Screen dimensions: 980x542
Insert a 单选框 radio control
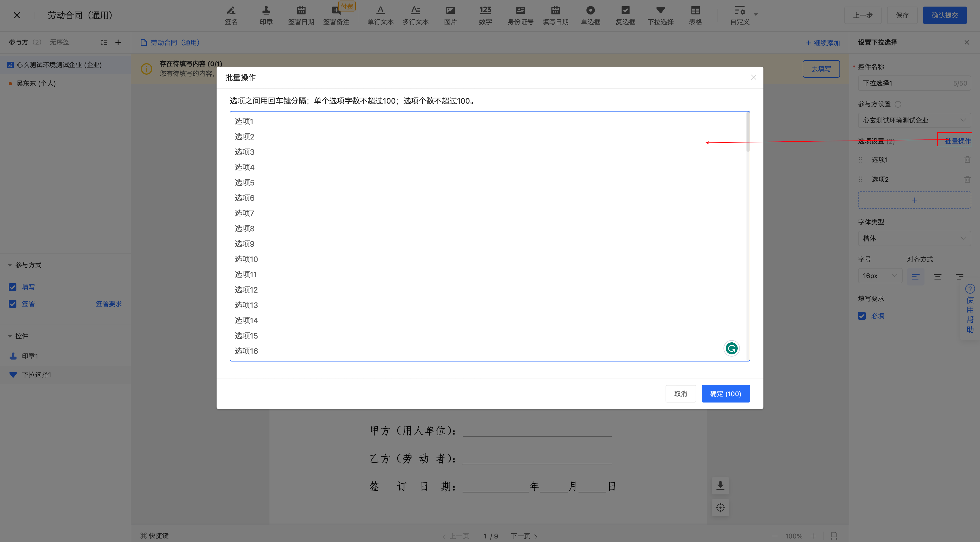pyautogui.click(x=590, y=15)
